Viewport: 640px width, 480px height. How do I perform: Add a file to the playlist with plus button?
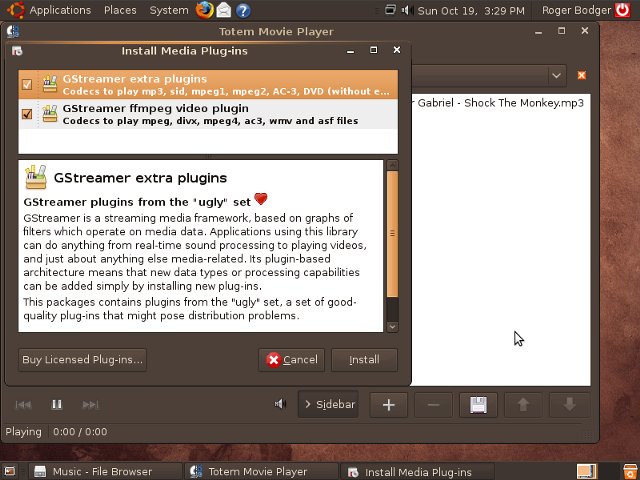click(389, 405)
